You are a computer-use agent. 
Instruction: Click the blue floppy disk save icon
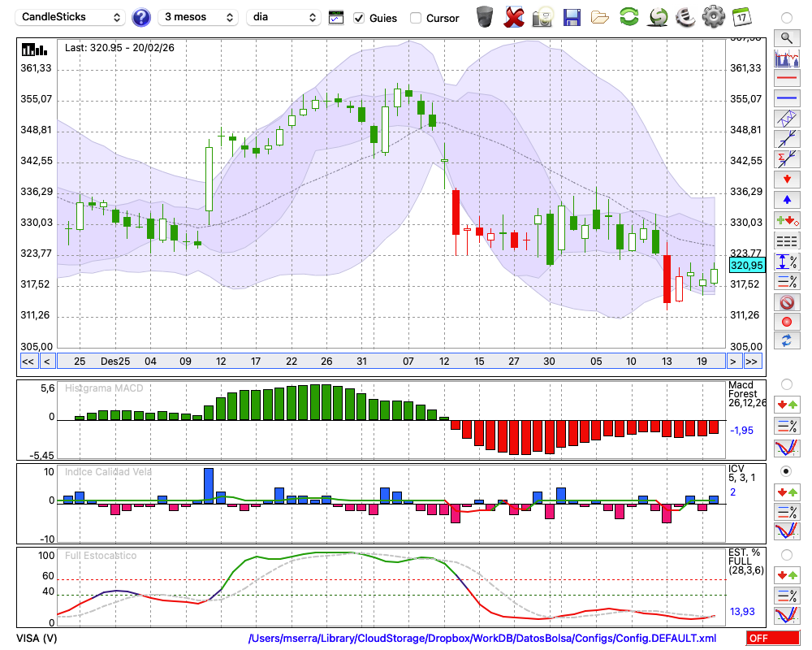tap(572, 16)
